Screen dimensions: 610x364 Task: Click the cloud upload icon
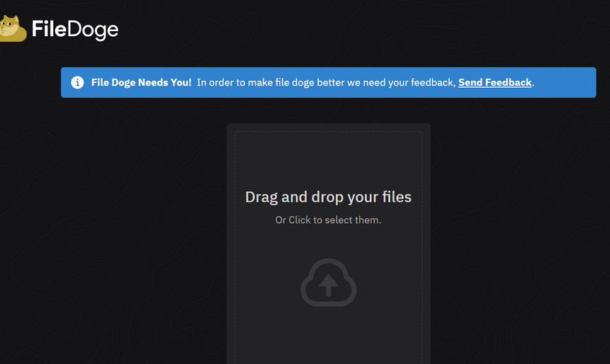coord(328,283)
